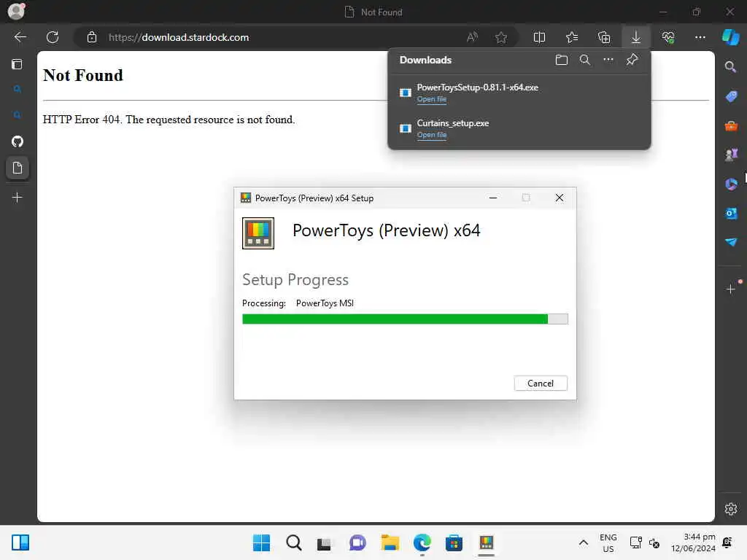This screenshot has height=560, width=747.
Task: Switch to the second search tab in the vertical tabs
Action: click(18, 115)
